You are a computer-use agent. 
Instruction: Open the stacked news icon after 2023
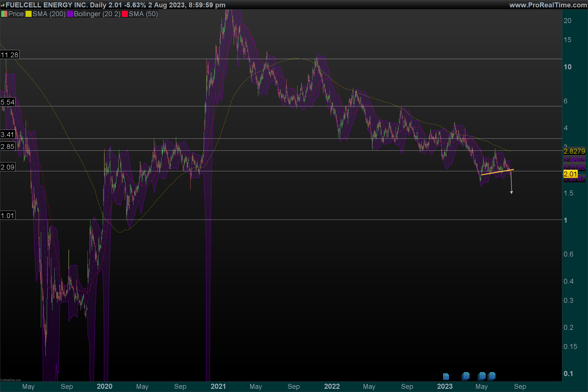pyautogui.click(x=465, y=376)
